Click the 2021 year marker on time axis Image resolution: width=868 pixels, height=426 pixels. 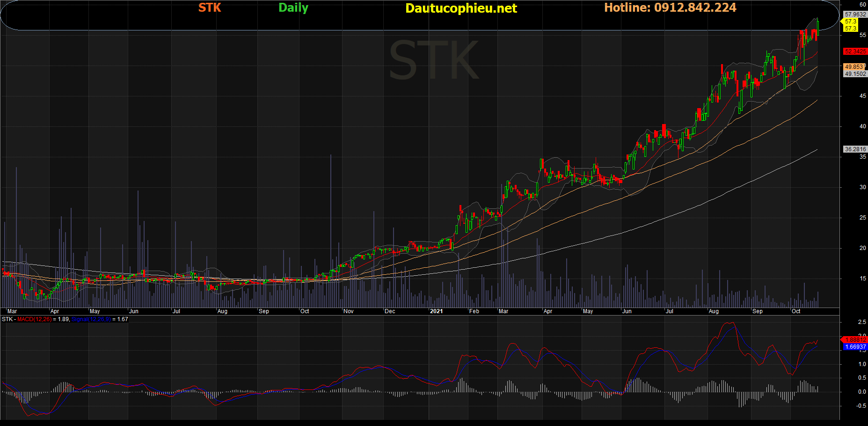click(436, 311)
